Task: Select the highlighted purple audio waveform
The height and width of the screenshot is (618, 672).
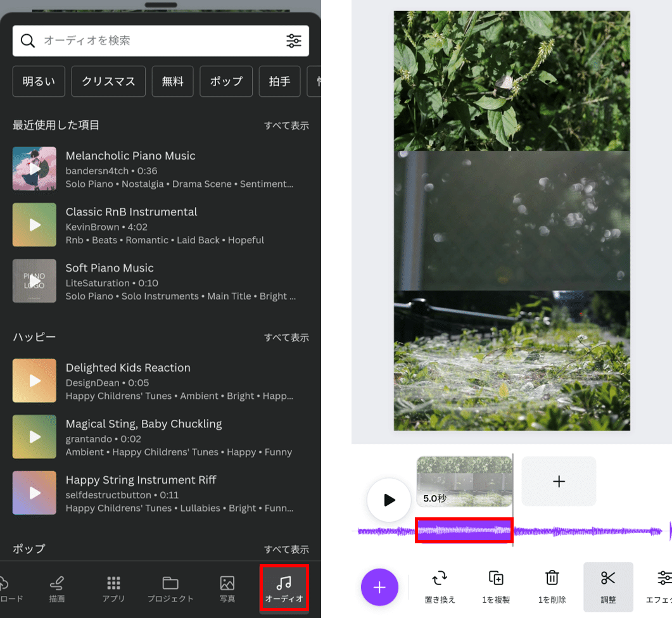Action: (464, 531)
